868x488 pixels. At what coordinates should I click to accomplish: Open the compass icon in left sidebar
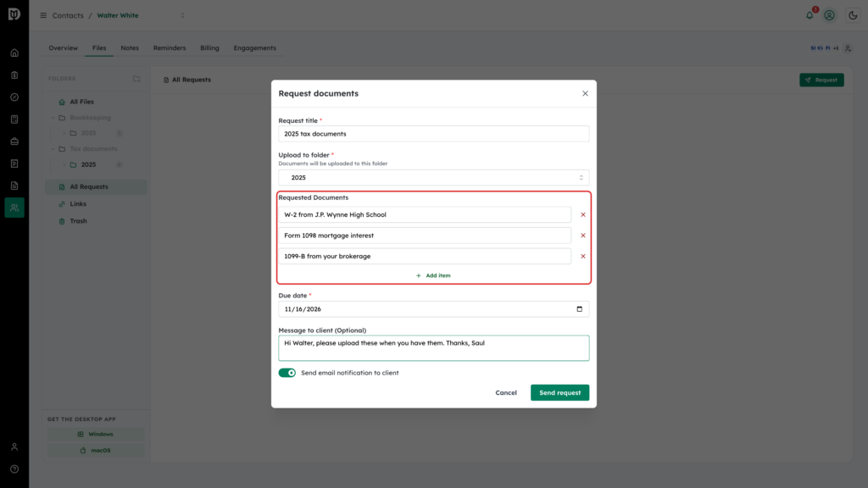(x=14, y=97)
